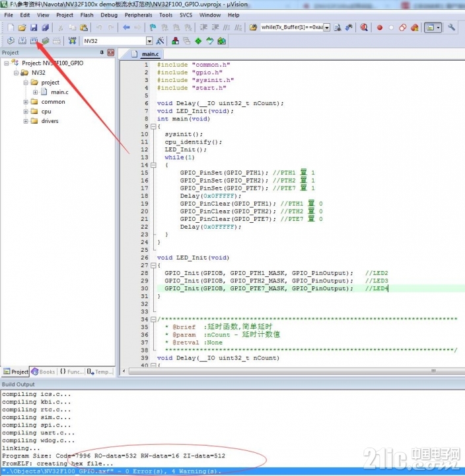Screen dimensions: 465x476
Task: Open the Flash menu
Action: [x=87, y=15]
